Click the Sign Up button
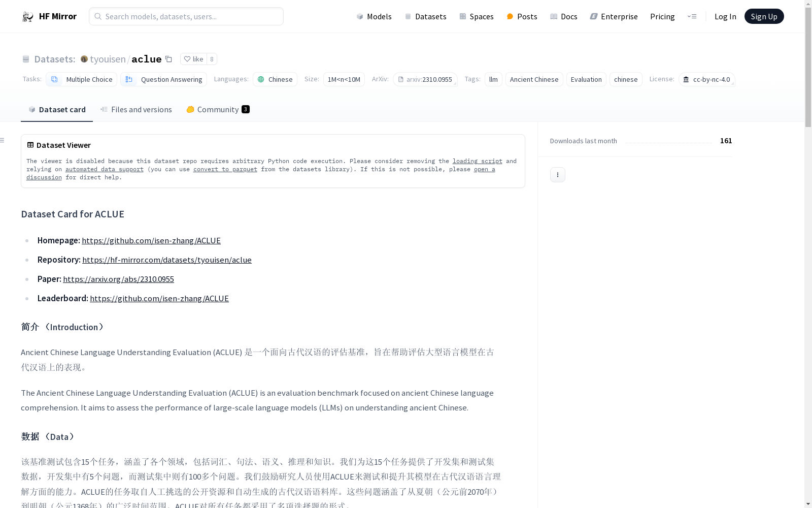This screenshot has width=812, height=508. click(x=764, y=16)
